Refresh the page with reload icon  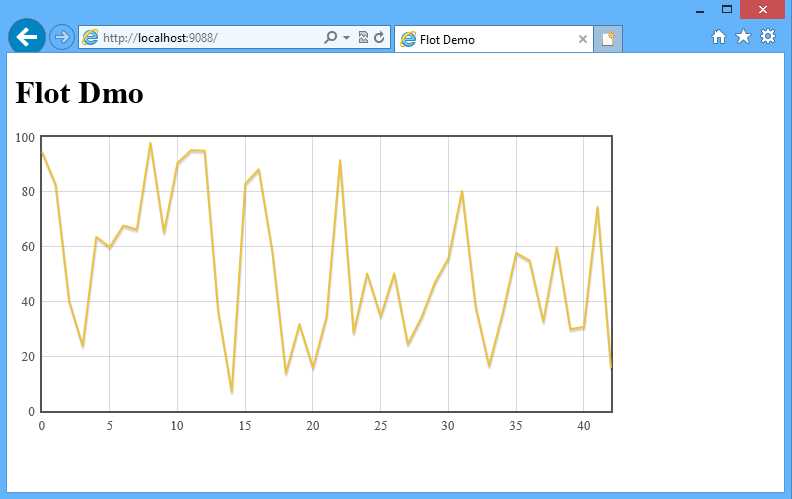coord(379,37)
